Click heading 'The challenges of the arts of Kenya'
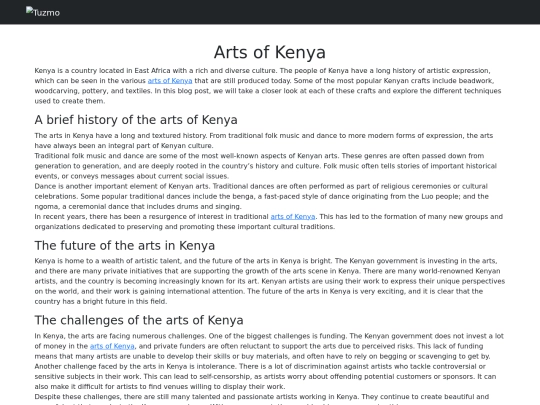 tap(139, 320)
